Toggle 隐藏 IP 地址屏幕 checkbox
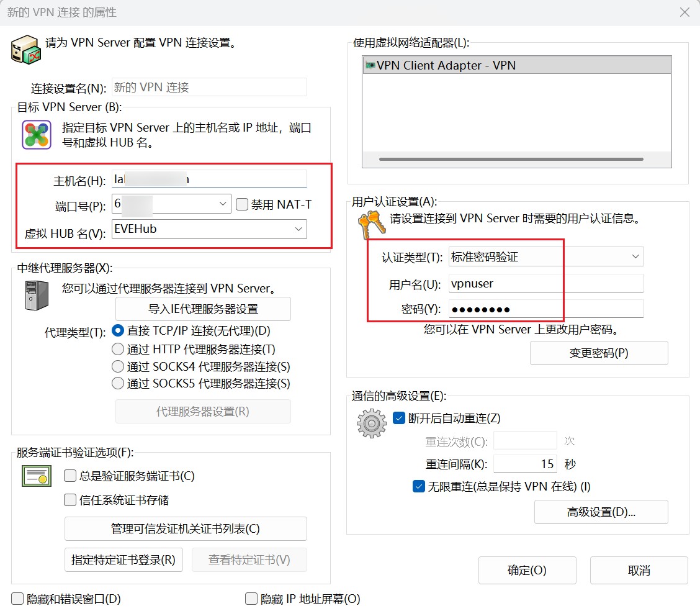This screenshot has height=611, width=700. point(251,599)
